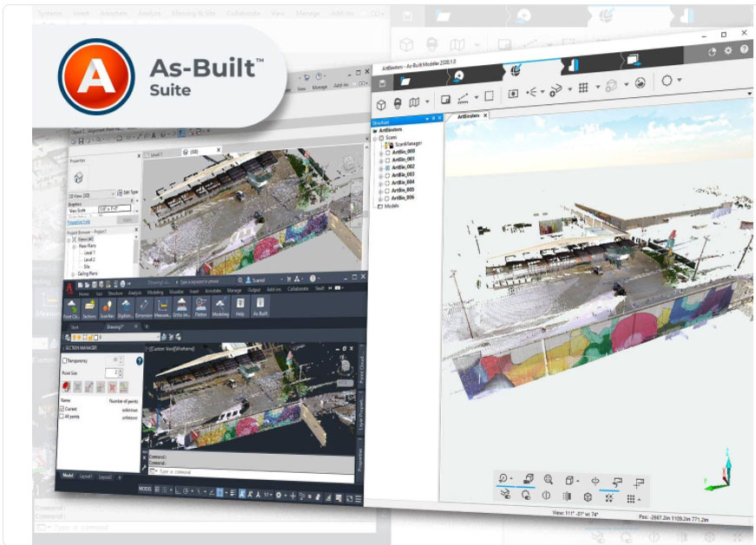Select the polygon shape tool in Modeler toolbar

[x=667, y=81]
